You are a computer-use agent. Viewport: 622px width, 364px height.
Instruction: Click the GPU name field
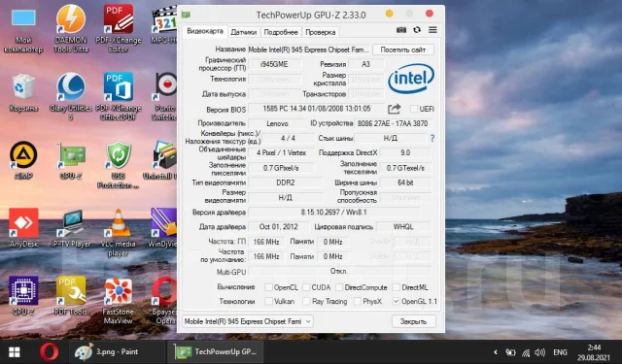coord(309,50)
